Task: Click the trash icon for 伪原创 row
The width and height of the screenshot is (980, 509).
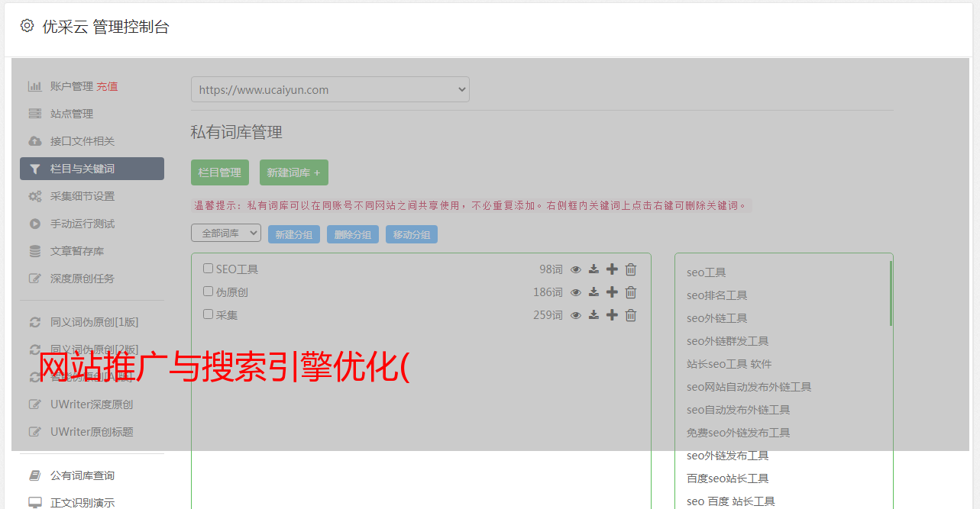Action: coord(631,292)
